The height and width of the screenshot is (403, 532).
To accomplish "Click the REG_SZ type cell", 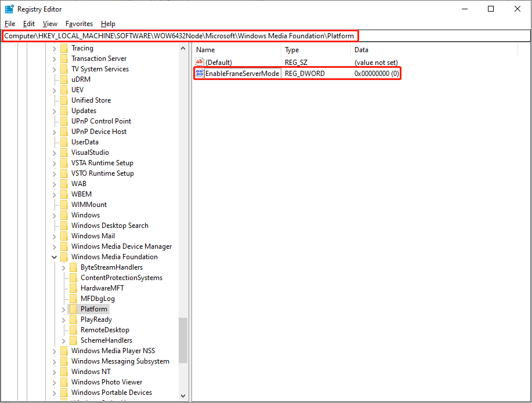I will (296, 63).
